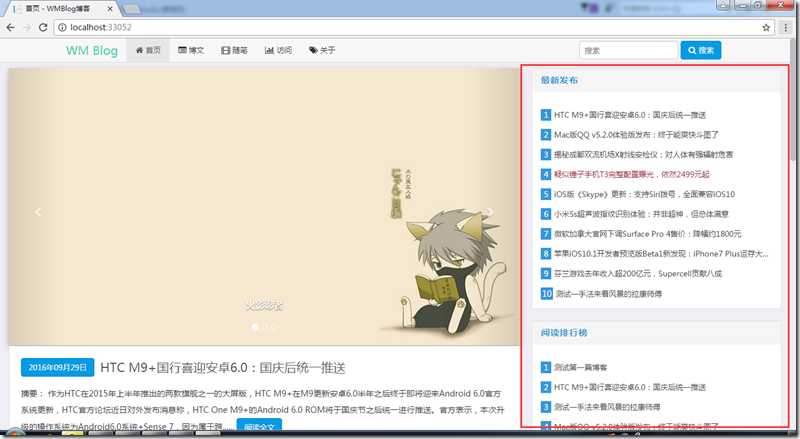
Task: Open the 关于 tag nav item
Action: (x=322, y=50)
